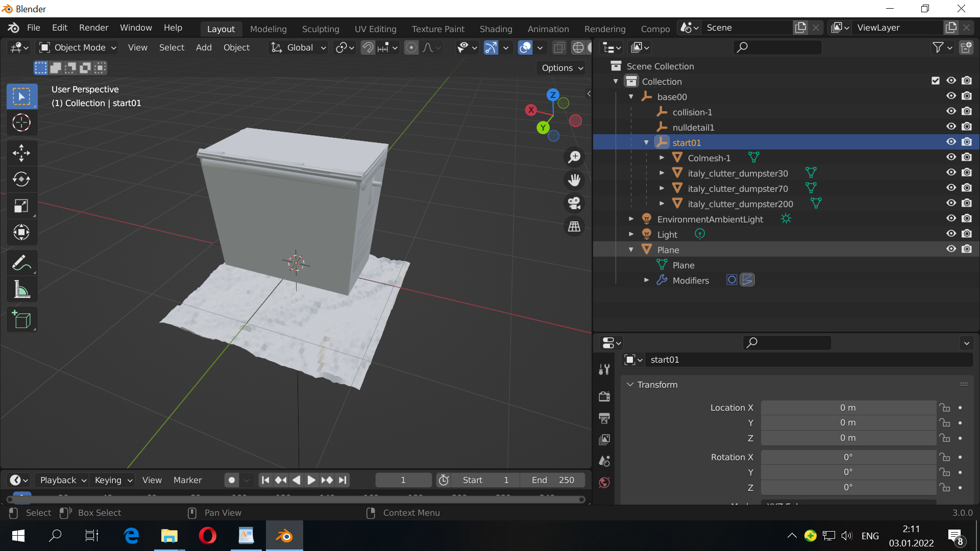980x551 pixels.
Task: Open the Object Mode dropdown
Action: click(x=78, y=47)
